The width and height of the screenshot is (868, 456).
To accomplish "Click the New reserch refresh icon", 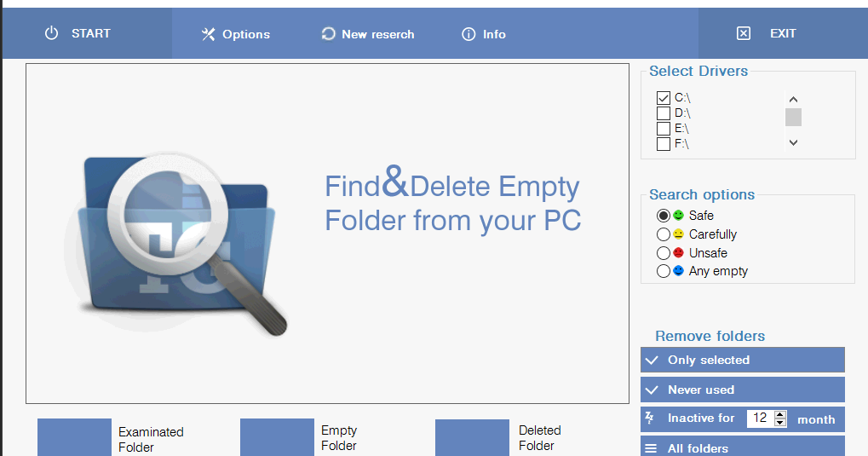I will [x=328, y=34].
